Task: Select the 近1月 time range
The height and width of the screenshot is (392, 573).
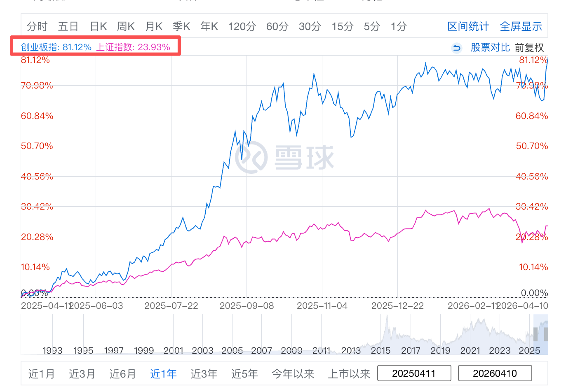Action: (x=41, y=374)
